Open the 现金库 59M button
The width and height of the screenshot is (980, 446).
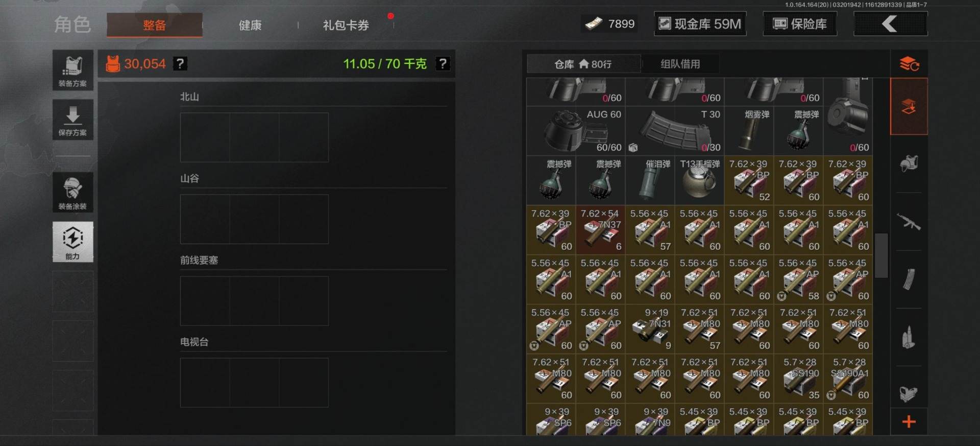700,24
